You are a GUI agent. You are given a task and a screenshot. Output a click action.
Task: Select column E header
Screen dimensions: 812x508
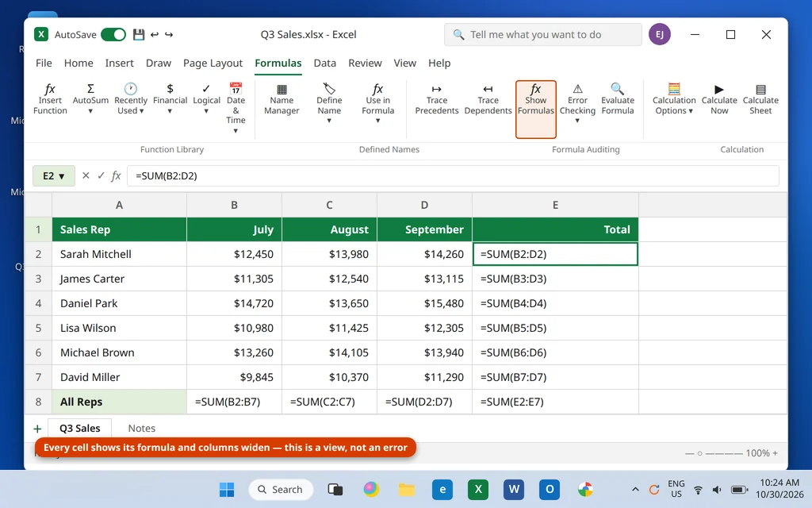(555, 205)
